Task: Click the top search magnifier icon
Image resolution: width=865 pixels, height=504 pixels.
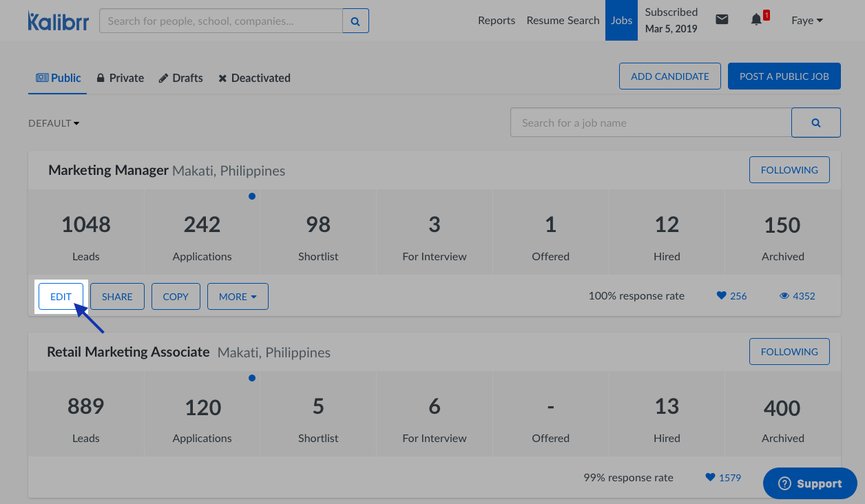Action: [x=355, y=21]
